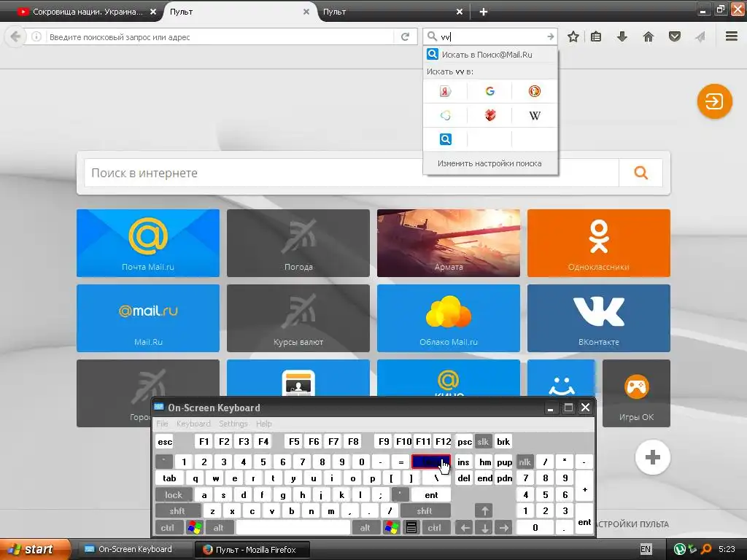Toggle the nlk (num lock) key
The image size is (747, 560).
(x=525, y=462)
